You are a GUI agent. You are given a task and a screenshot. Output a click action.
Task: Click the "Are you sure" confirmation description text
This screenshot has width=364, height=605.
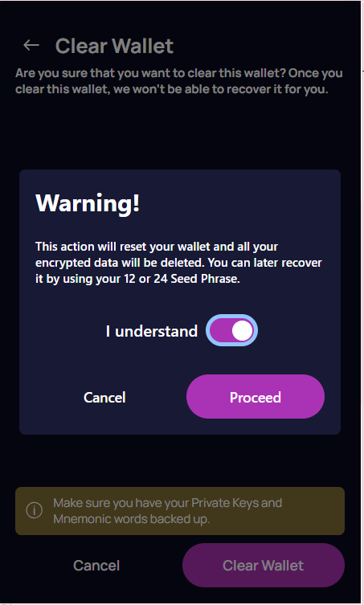(179, 81)
